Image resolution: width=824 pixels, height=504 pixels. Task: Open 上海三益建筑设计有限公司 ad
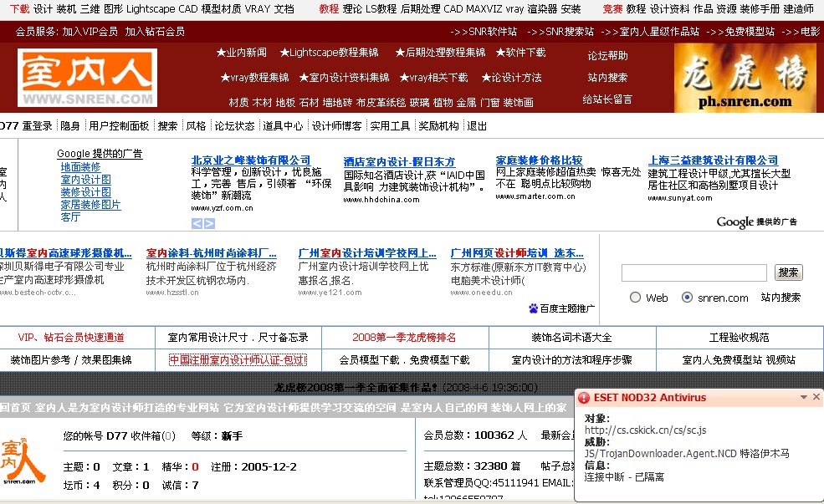pyautogui.click(x=713, y=160)
